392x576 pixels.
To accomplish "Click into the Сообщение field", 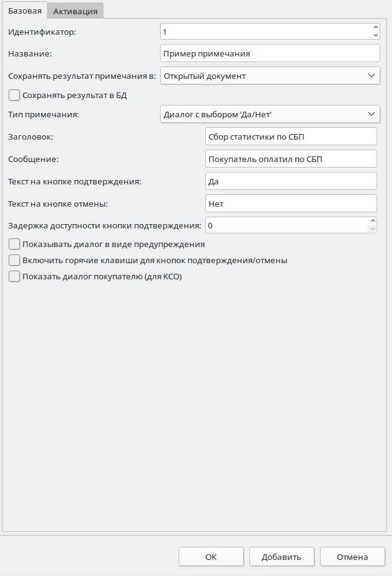I will 290,159.
